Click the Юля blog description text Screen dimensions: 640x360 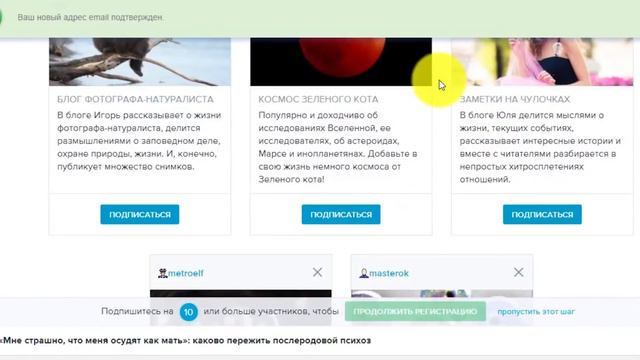pos(540,147)
